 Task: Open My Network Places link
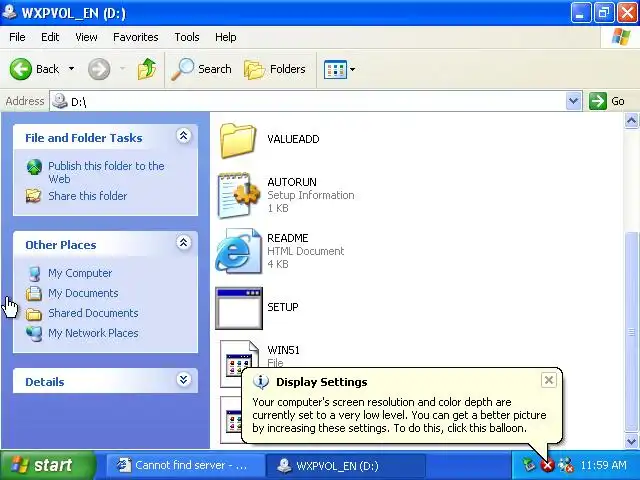[x=93, y=333]
